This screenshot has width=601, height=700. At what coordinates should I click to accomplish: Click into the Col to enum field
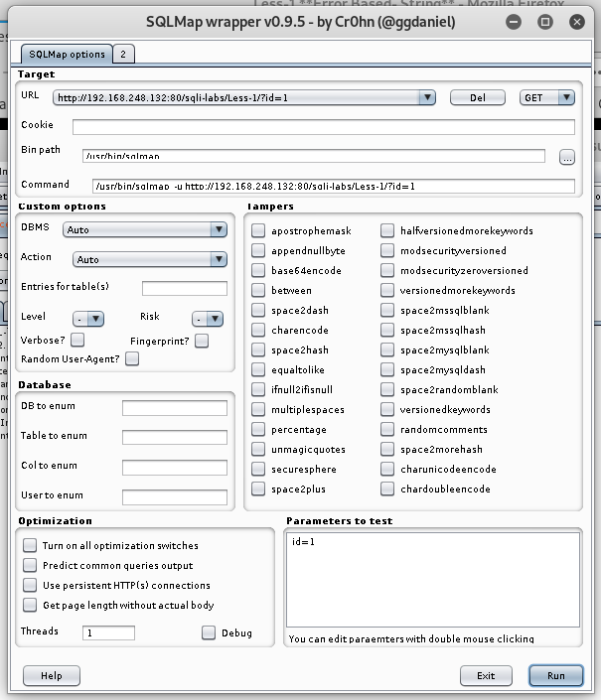pyautogui.click(x=175, y=468)
